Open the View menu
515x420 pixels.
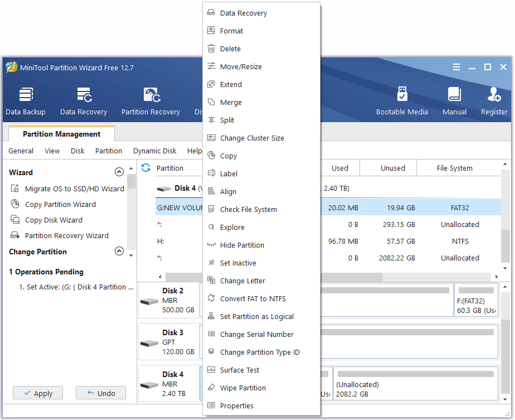52,151
